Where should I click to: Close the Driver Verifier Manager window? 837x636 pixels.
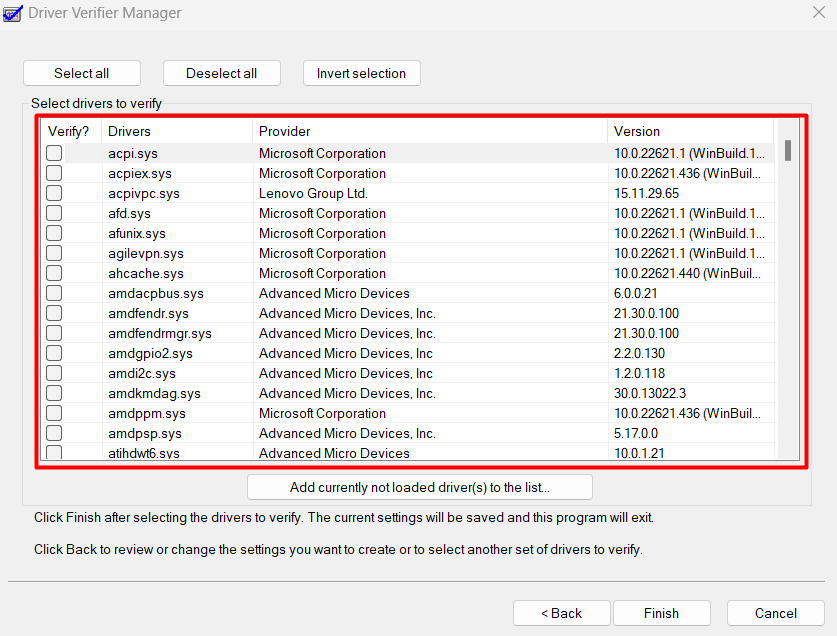816,13
